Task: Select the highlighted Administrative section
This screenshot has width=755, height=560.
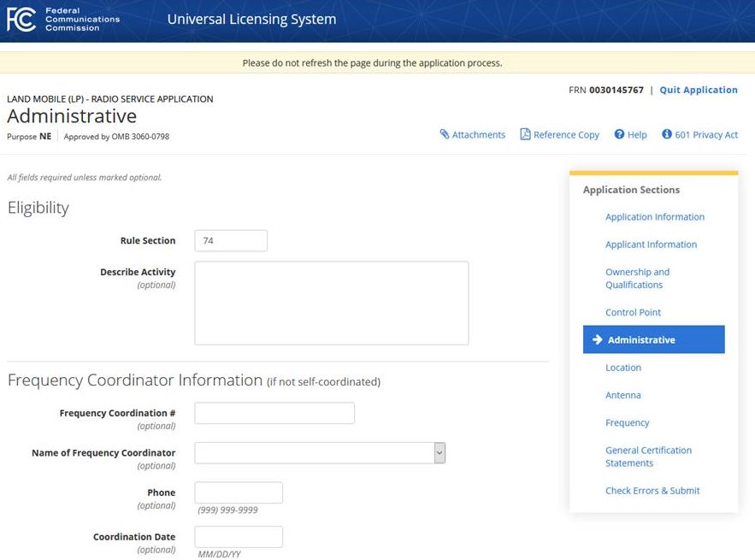Action: pyautogui.click(x=653, y=339)
